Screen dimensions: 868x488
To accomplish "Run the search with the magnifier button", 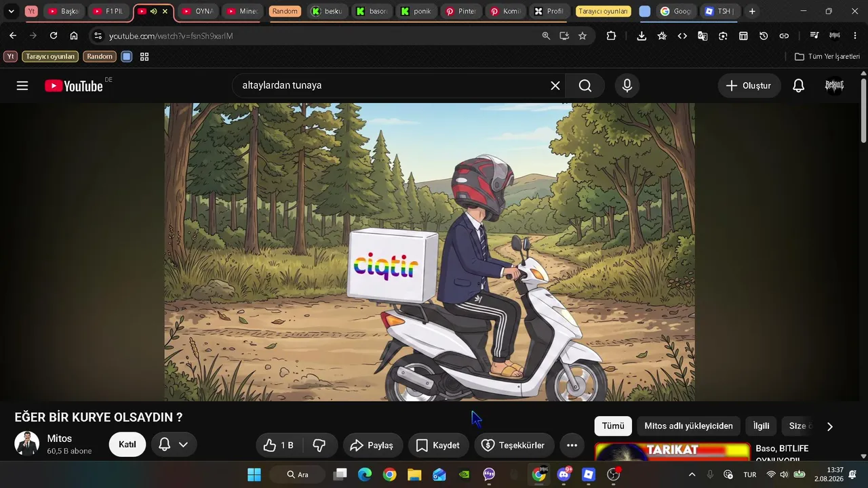I will click(585, 85).
